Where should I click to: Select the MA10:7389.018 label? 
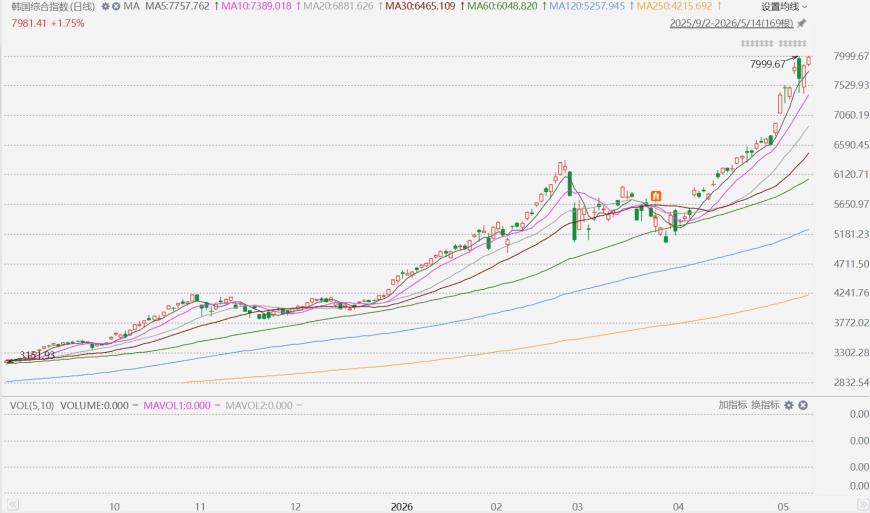click(256, 7)
